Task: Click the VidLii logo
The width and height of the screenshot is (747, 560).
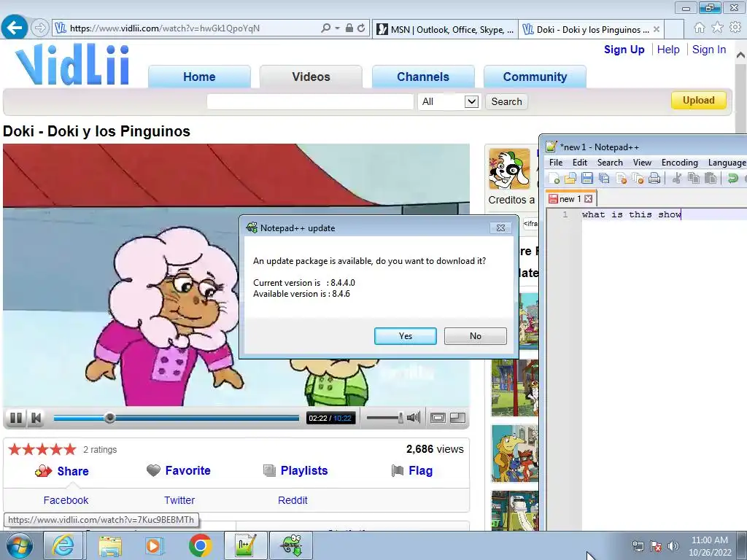Action: click(x=72, y=65)
